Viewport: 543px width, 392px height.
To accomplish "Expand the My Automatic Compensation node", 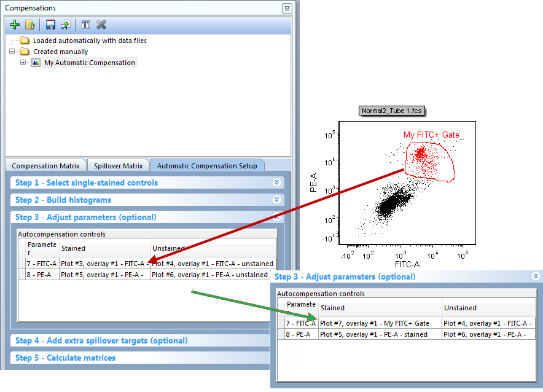I will pyautogui.click(x=23, y=63).
